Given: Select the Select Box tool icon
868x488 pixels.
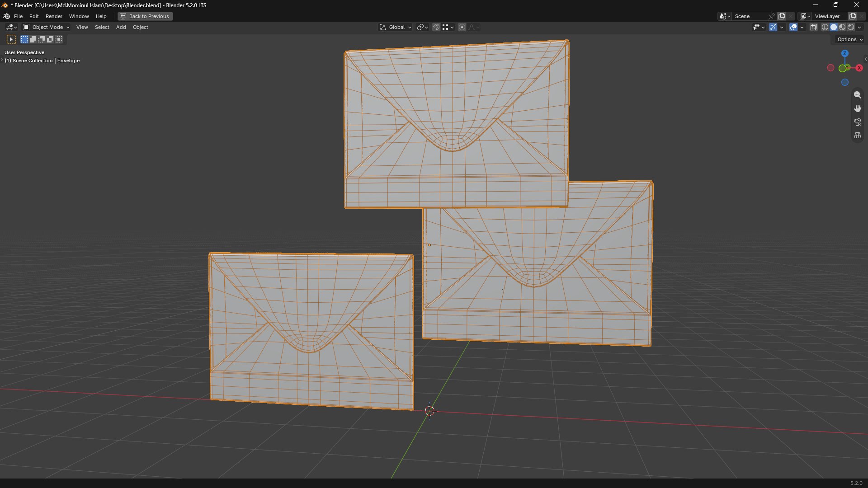Looking at the screenshot, I should [x=11, y=39].
